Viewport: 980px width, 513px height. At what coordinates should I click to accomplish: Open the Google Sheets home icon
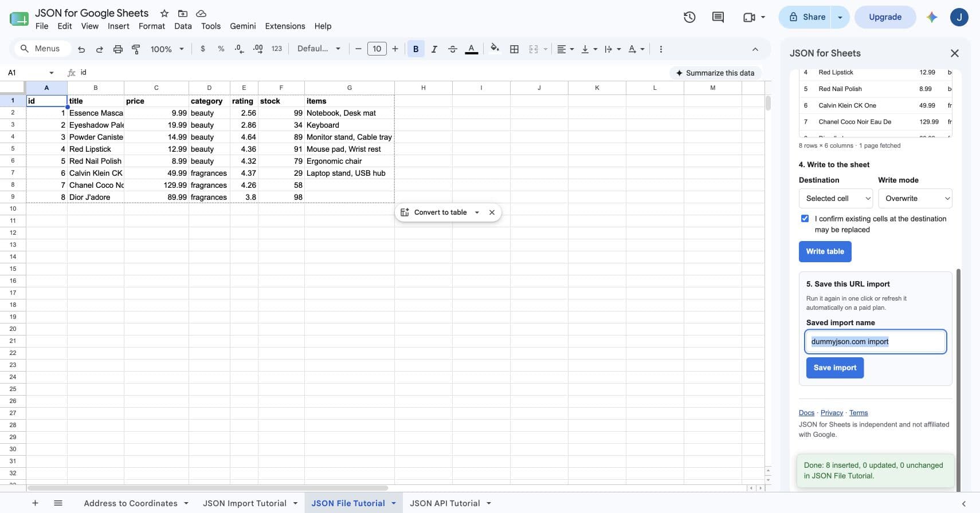pyautogui.click(x=19, y=19)
